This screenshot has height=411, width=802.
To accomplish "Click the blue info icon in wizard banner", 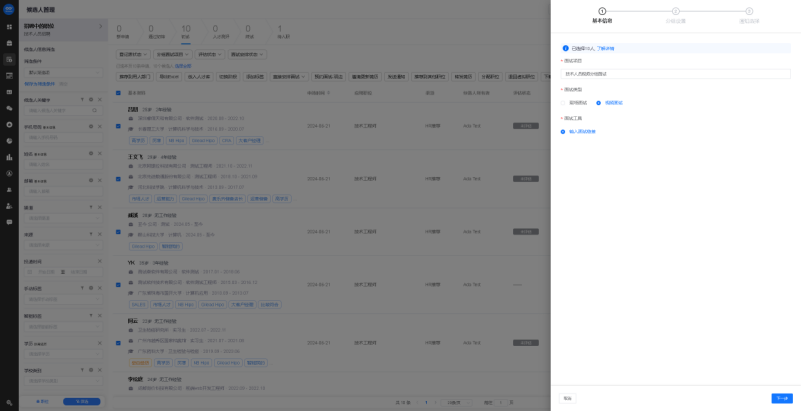I will (x=565, y=49).
